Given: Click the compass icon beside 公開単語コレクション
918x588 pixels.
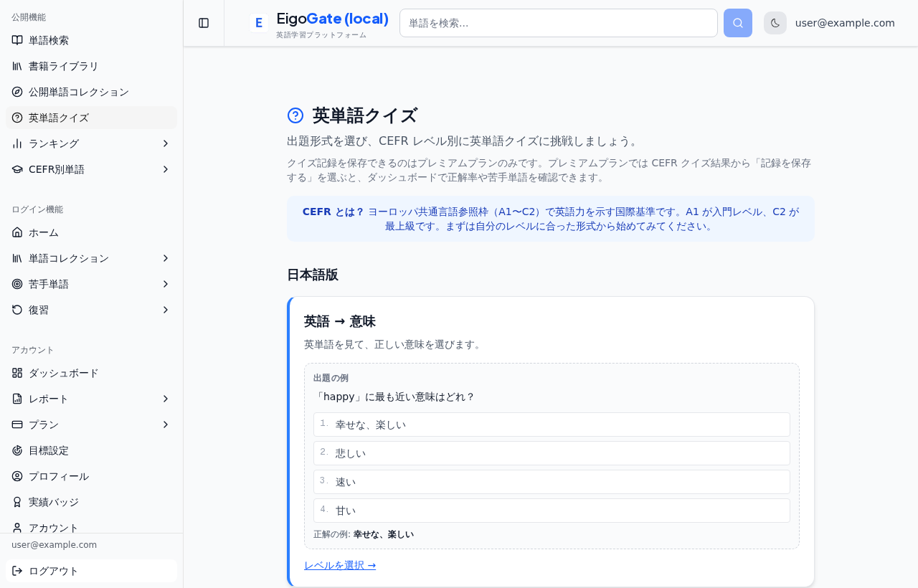Looking at the screenshot, I should click(17, 92).
